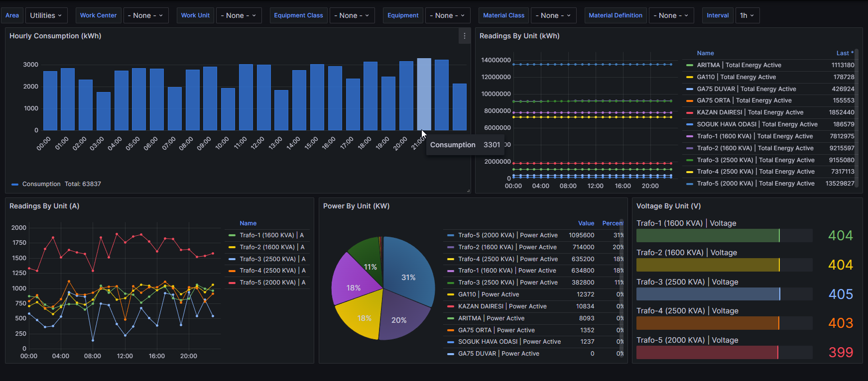Click SOGUK HAVA ODASI Total Energy Active row

point(770,124)
